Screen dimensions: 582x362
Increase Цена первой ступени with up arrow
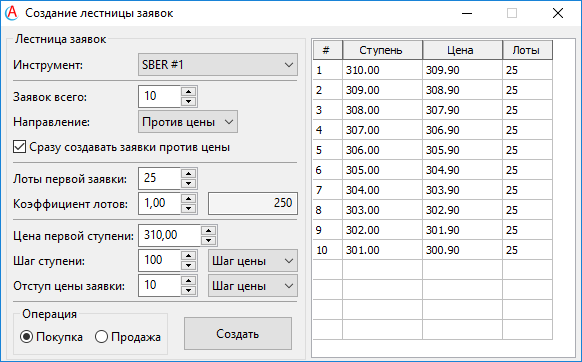[x=209, y=231]
